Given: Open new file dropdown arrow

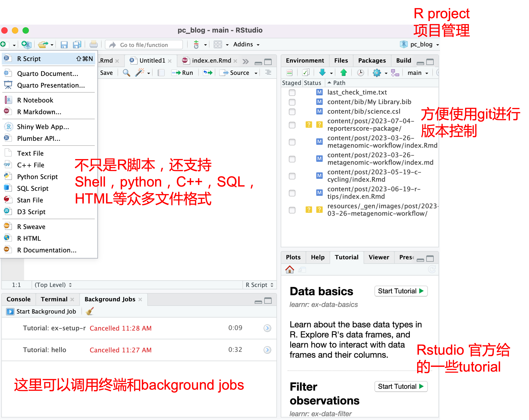Looking at the screenshot, I should coord(14,45).
